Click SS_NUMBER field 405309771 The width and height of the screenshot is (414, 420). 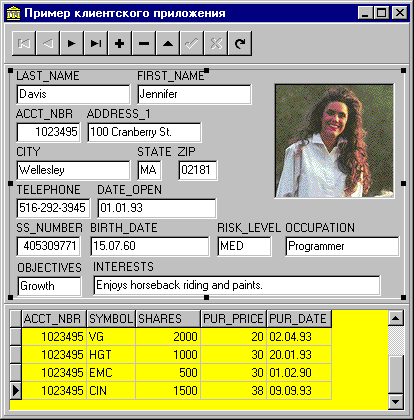click(x=48, y=246)
